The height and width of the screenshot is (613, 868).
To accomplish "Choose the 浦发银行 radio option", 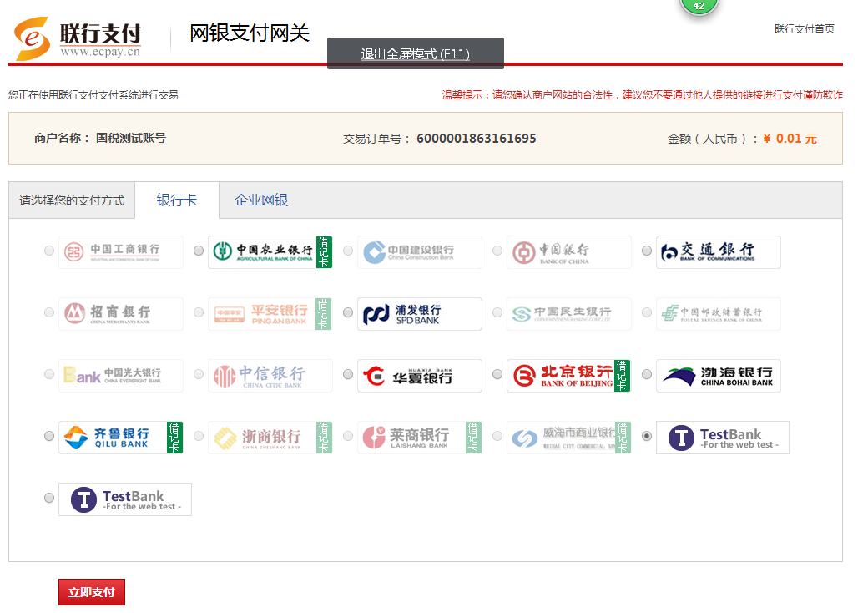I will tap(348, 312).
